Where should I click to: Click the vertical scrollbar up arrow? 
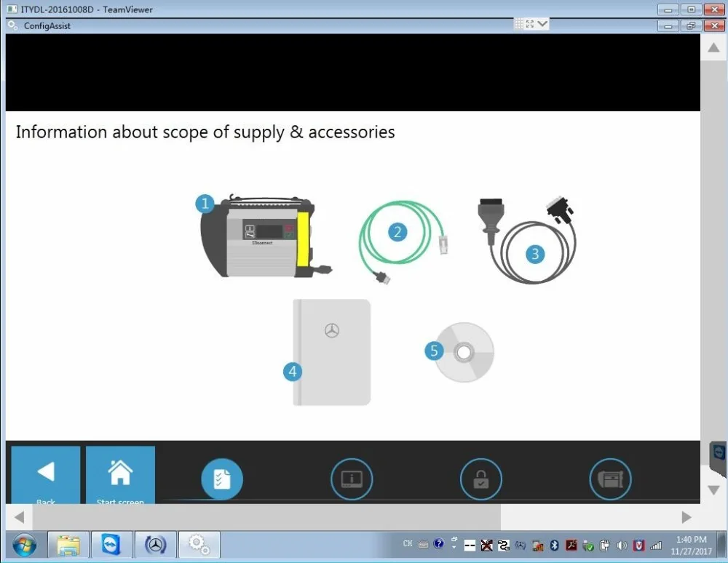pos(713,47)
